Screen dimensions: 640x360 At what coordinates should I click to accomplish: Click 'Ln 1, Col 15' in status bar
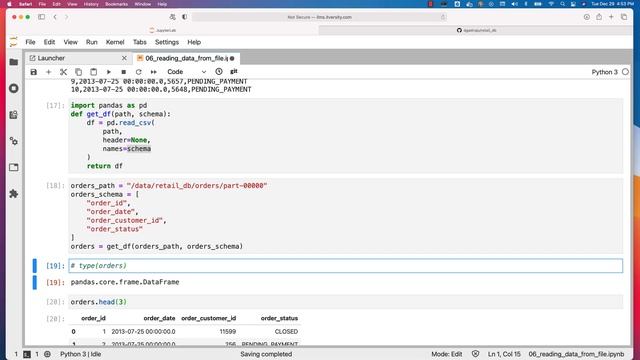pyautogui.click(x=504, y=354)
